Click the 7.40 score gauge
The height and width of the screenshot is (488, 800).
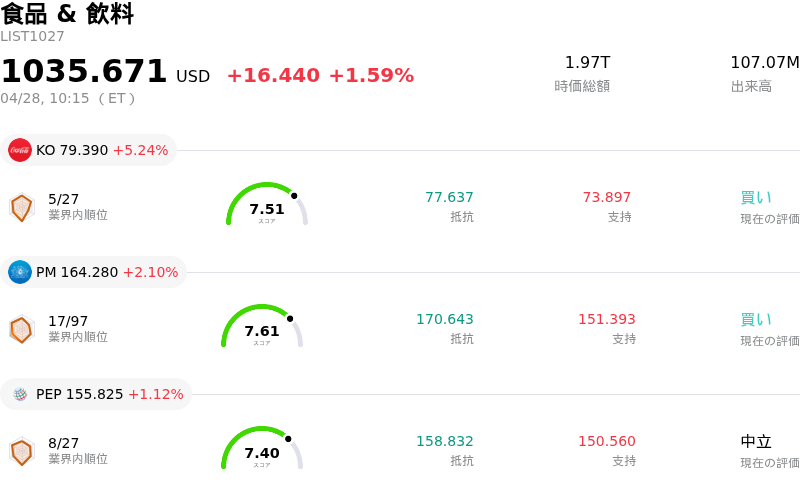point(262,450)
